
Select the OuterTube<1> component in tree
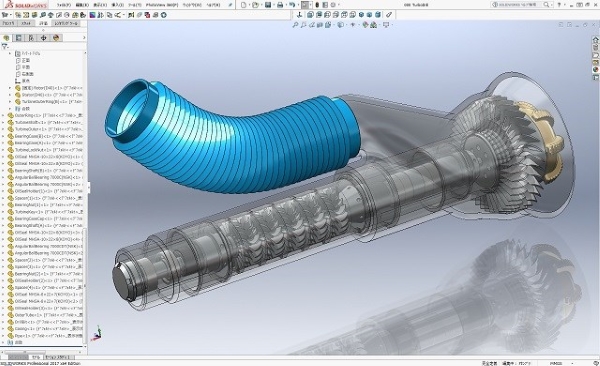(45, 315)
